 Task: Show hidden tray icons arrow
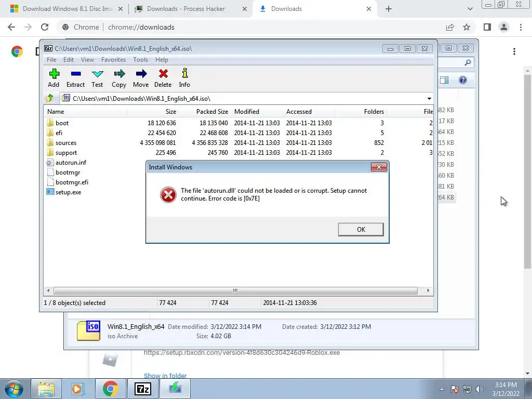coord(442,389)
